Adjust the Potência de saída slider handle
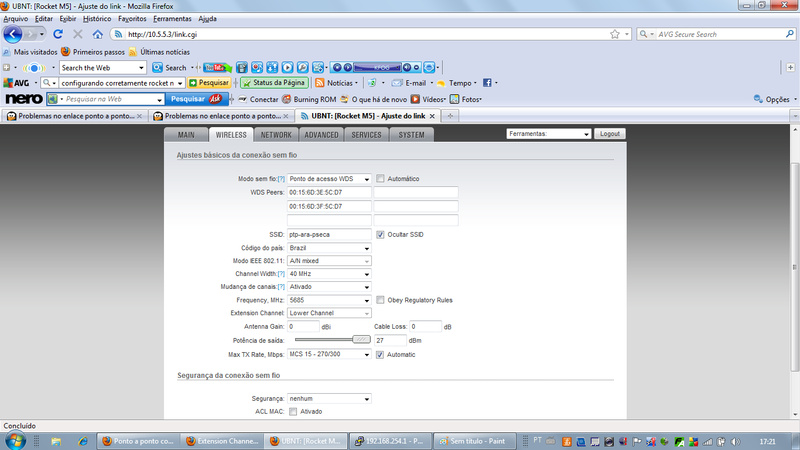 pyautogui.click(x=361, y=339)
